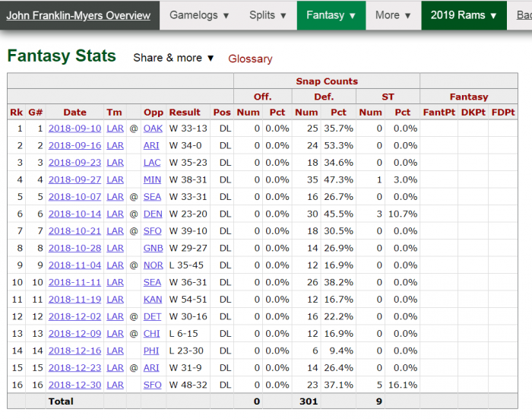
Task: Open the 2018-09-10 game date link
Action: (x=74, y=129)
